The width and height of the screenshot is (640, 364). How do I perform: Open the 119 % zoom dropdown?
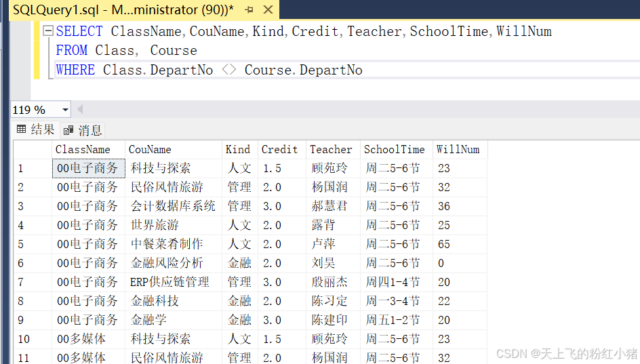pyautogui.click(x=65, y=110)
